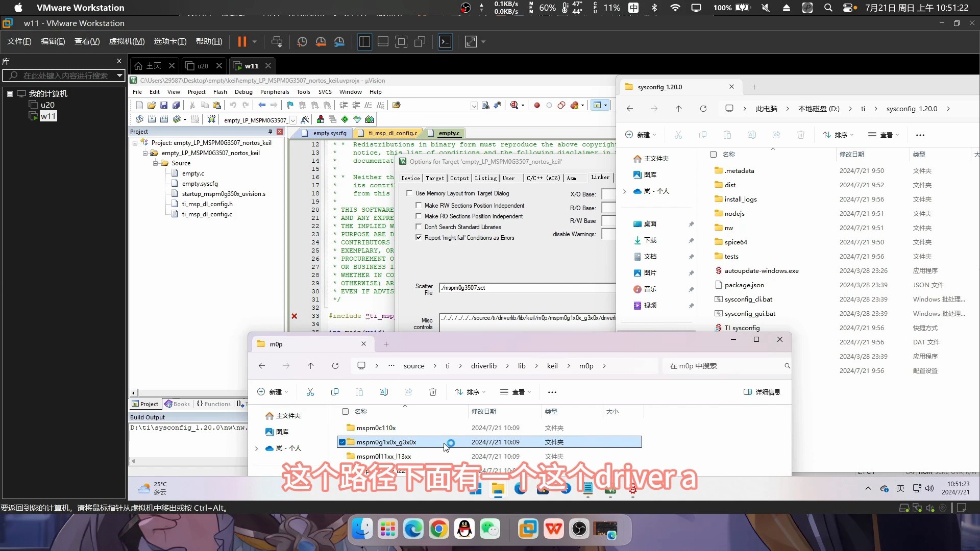Expand OneDrive 岚 - 个人 in m0p sidebar
This screenshot has height=551, width=980.
[x=257, y=448]
